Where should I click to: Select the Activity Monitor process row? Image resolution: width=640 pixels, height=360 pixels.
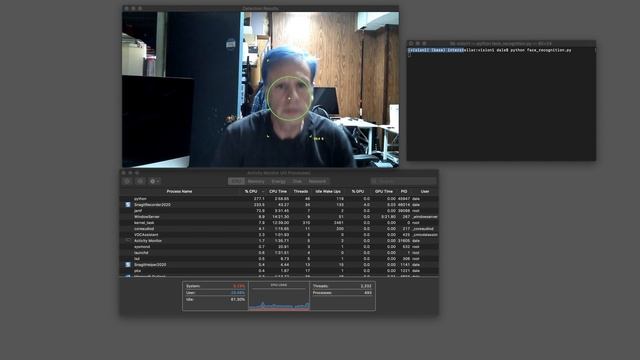(x=280, y=241)
